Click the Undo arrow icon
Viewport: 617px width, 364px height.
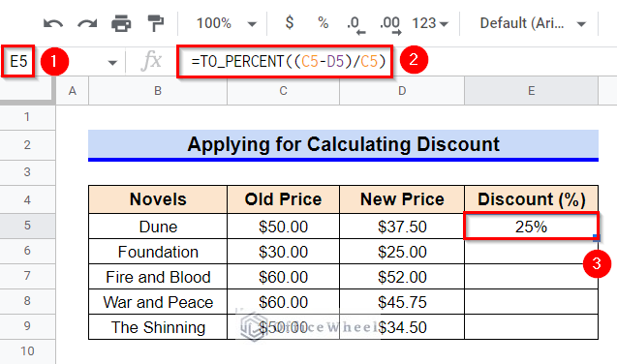53,23
